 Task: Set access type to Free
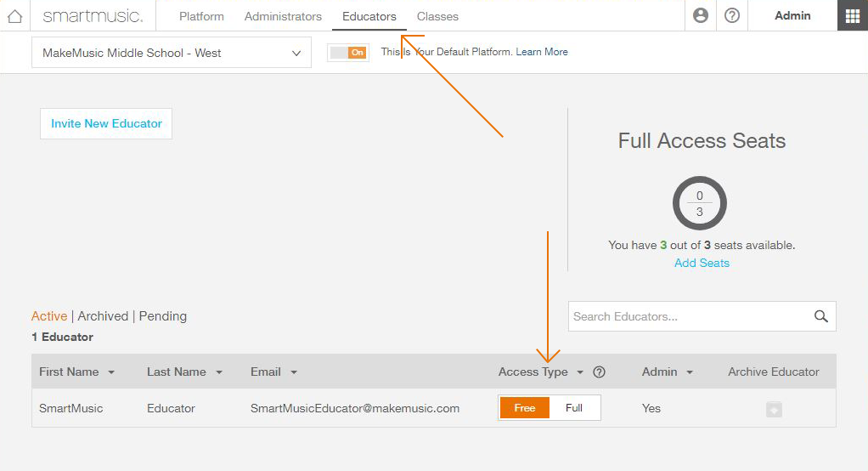tap(524, 408)
